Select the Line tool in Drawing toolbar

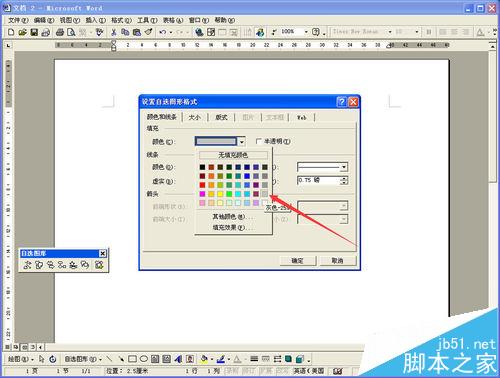pos(109,359)
